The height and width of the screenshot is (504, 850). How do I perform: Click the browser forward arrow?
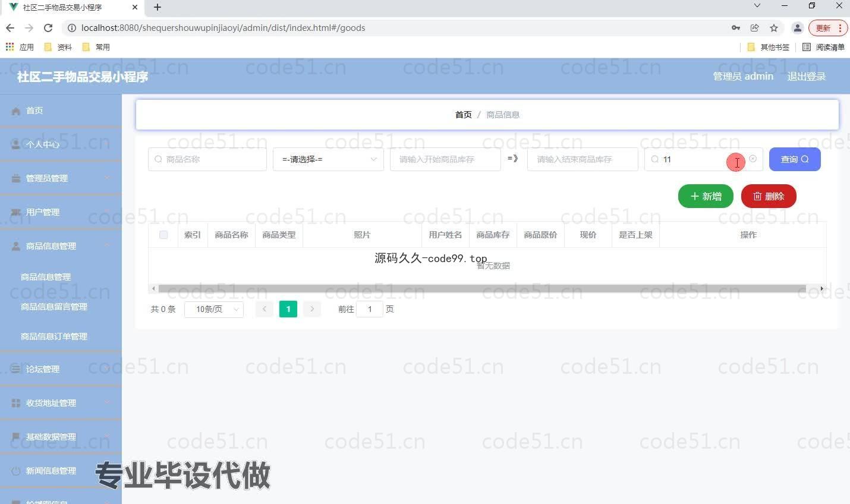29,28
